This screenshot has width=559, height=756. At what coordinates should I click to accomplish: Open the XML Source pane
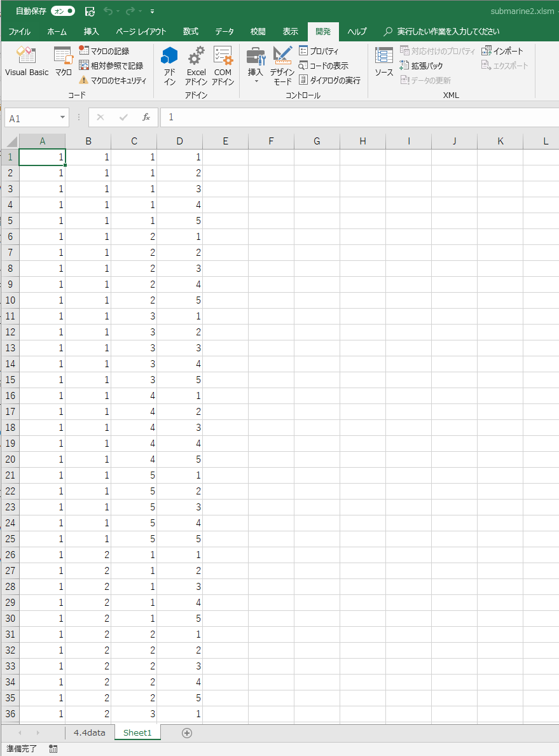pos(383,62)
